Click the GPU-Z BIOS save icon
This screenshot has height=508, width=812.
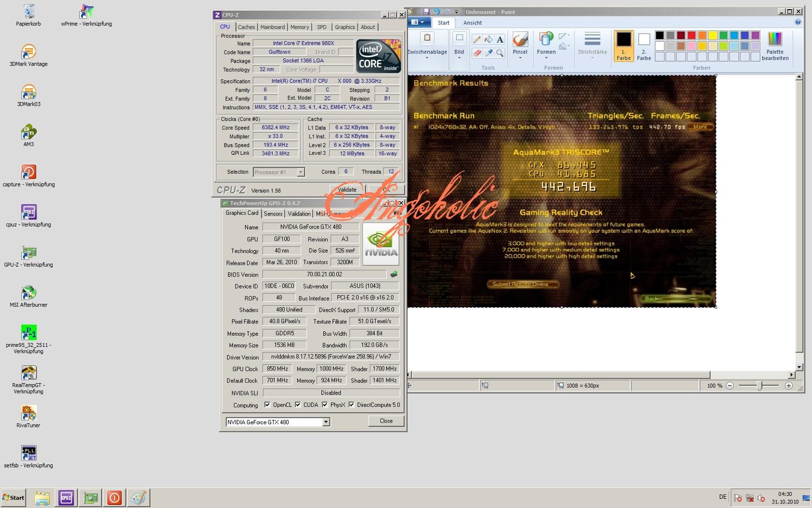click(393, 274)
